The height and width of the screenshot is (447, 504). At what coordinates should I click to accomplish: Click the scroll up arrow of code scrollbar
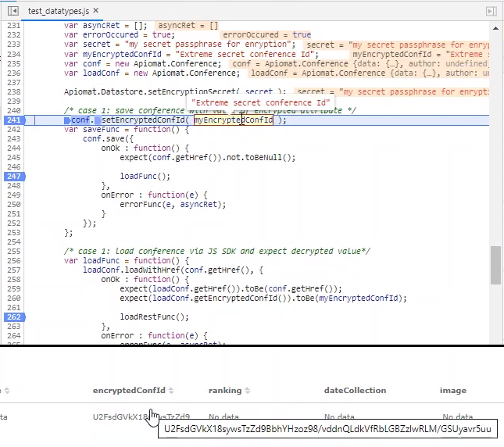click(x=495, y=28)
